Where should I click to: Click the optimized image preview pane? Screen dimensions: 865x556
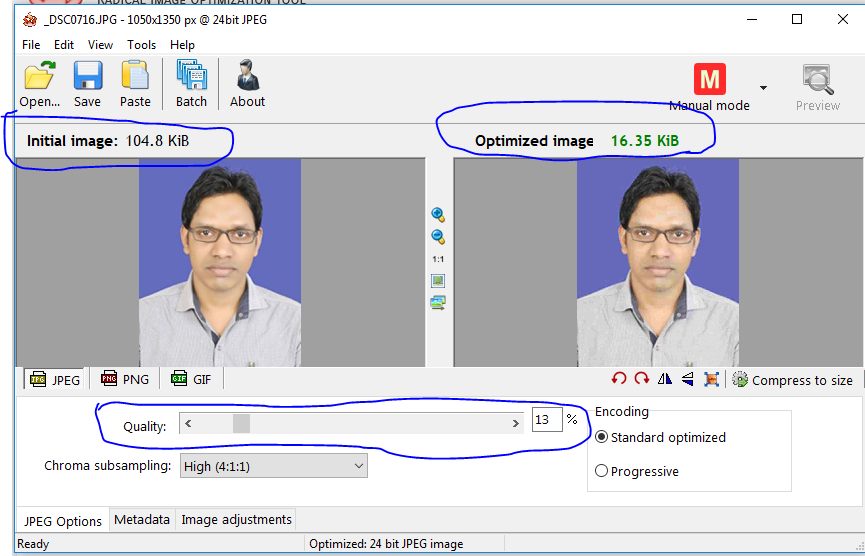pos(659,263)
